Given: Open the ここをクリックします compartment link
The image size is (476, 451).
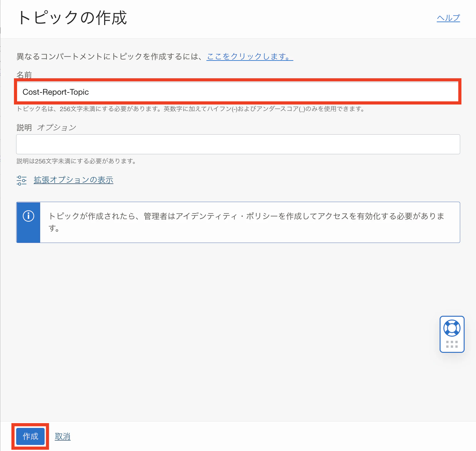Looking at the screenshot, I should pyautogui.click(x=250, y=56).
